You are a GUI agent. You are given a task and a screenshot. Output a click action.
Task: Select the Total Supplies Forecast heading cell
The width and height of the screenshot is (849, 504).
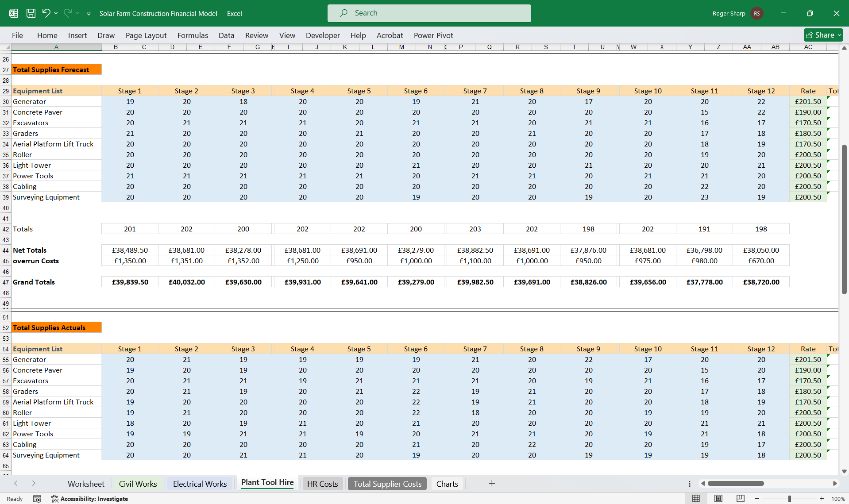[x=57, y=69]
